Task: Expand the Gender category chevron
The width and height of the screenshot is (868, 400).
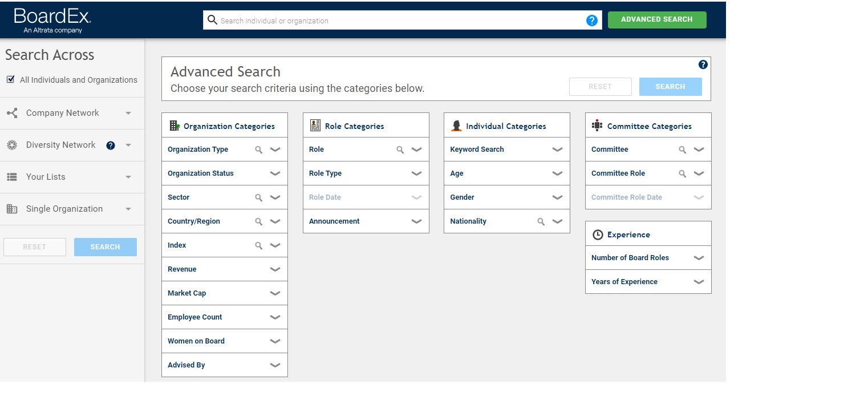Action: 557,197
